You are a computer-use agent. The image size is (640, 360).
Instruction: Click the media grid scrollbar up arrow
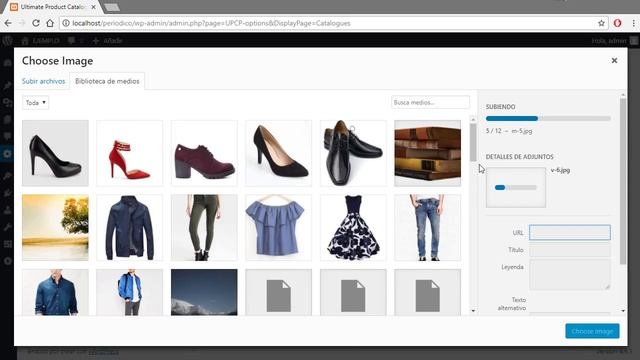pyautogui.click(x=473, y=120)
